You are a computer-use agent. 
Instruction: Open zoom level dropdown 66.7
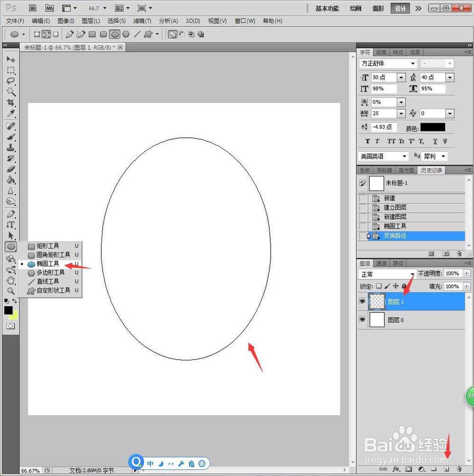[x=105, y=8]
